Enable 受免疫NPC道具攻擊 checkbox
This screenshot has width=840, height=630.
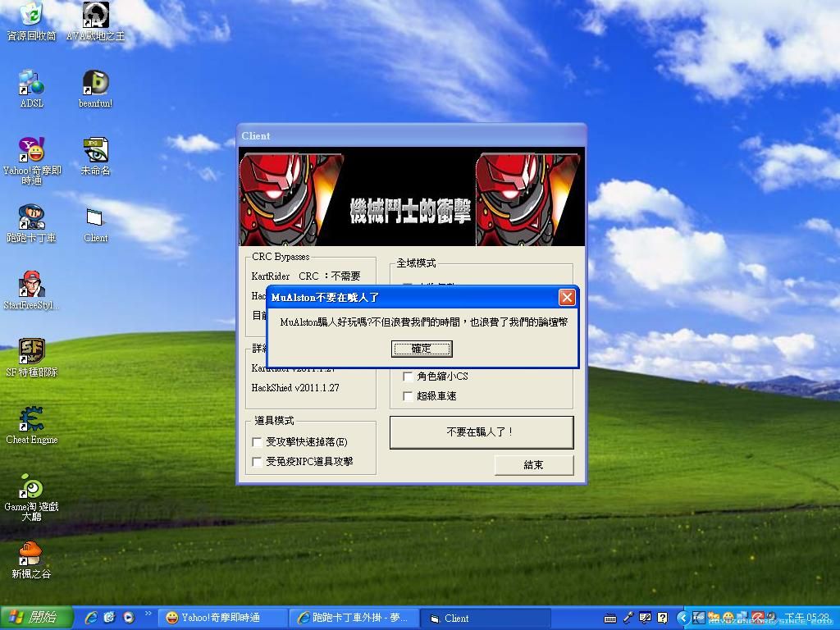(x=257, y=462)
